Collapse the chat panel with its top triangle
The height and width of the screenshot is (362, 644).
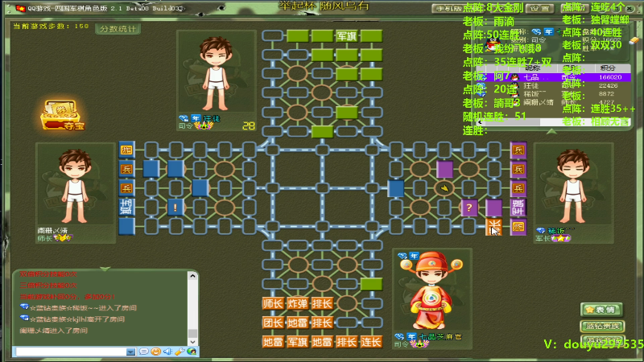(105, 269)
